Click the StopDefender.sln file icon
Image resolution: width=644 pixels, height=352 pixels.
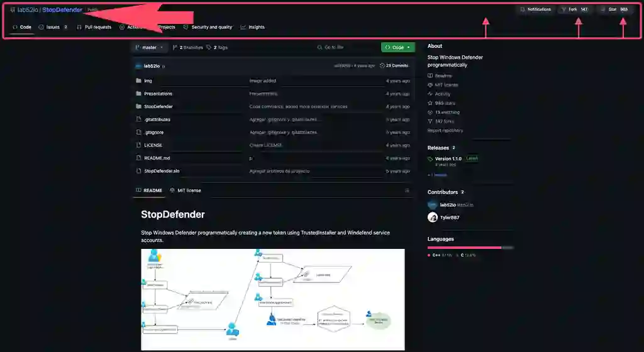pyautogui.click(x=138, y=171)
